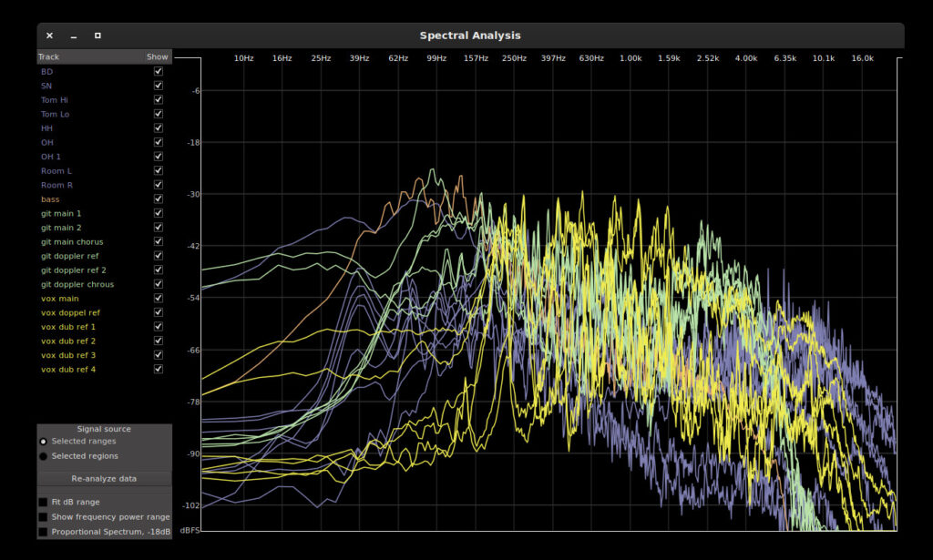Hide the Room L track spectrum
Screen dimensions: 933x560
click(159, 170)
